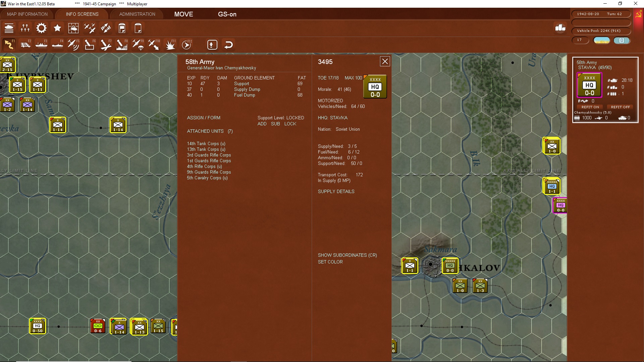Select Air transfer mode (F10)
This screenshot has width=644, height=362.
(x=154, y=45)
